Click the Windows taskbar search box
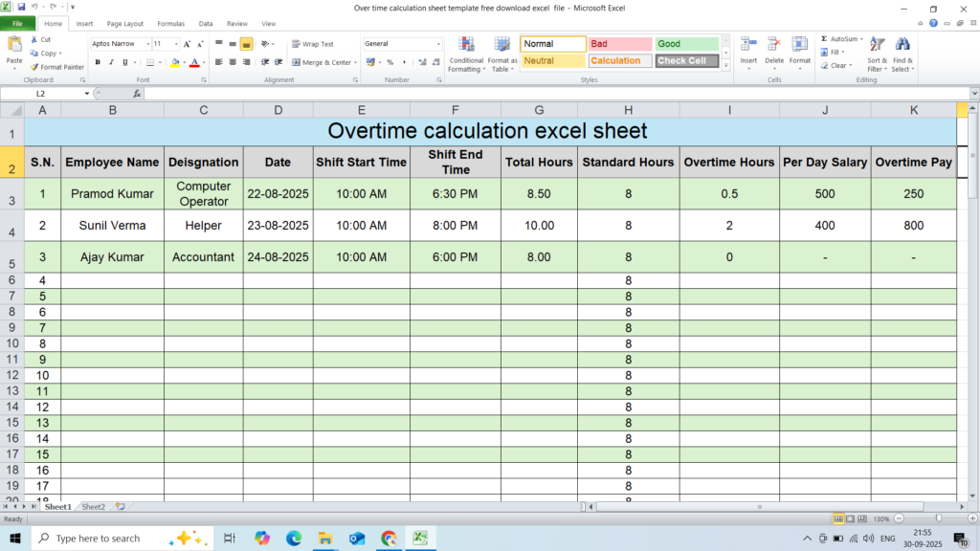This screenshot has width=980, height=551. 96,539
